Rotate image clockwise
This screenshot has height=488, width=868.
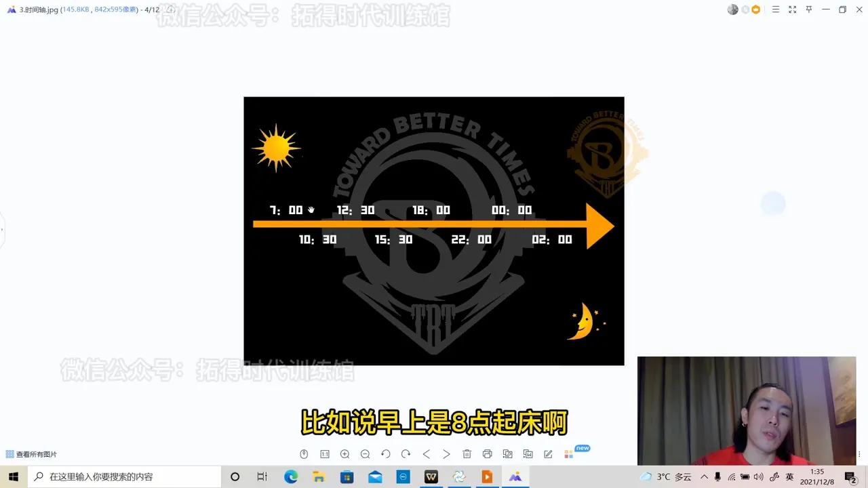point(406,454)
